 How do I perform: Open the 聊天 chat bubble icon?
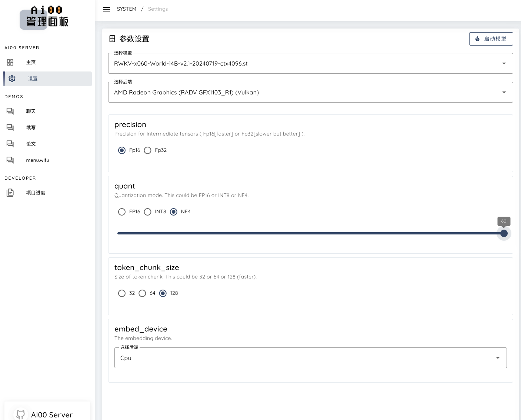click(x=10, y=111)
